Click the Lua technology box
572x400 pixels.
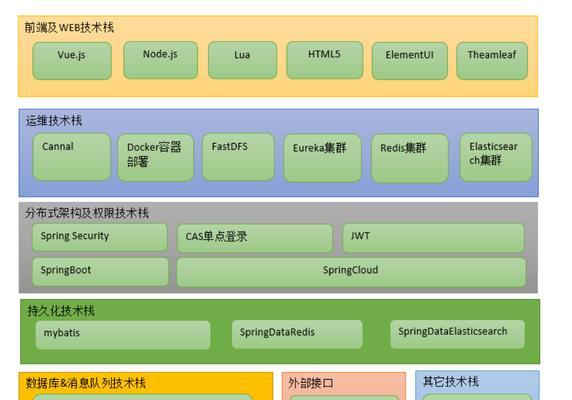tap(243, 60)
